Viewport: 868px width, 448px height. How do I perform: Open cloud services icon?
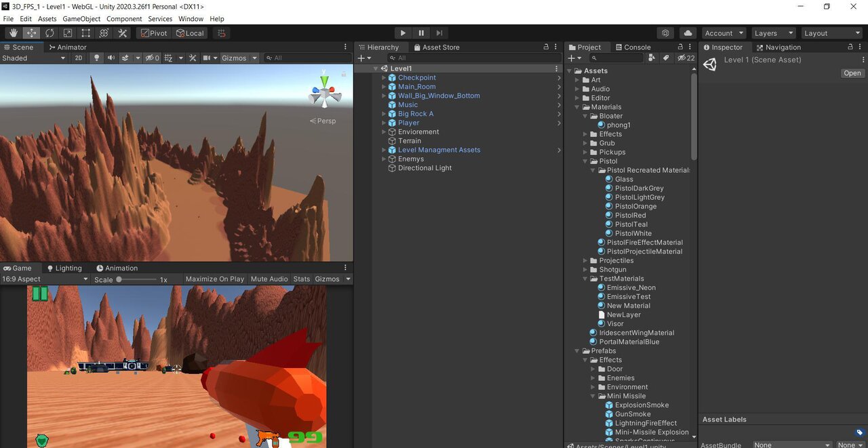[x=688, y=33]
